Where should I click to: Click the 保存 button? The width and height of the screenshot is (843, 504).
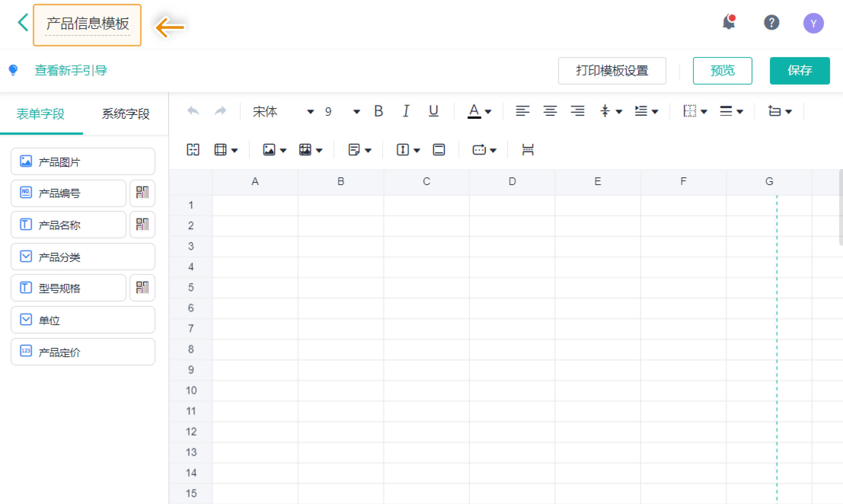click(x=800, y=71)
